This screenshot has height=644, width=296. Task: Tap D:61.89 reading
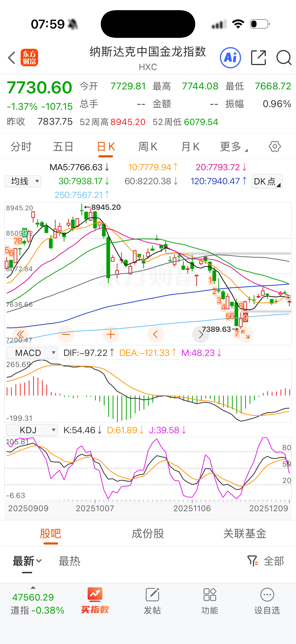pyautogui.click(x=125, y=430)
